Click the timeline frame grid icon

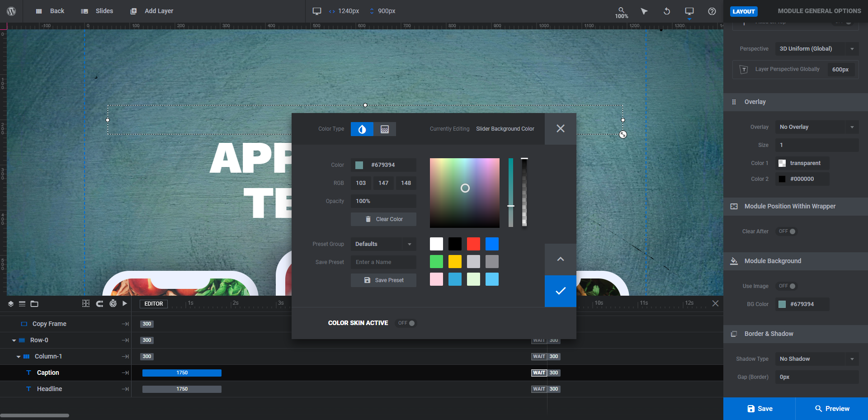coord(86,303)
